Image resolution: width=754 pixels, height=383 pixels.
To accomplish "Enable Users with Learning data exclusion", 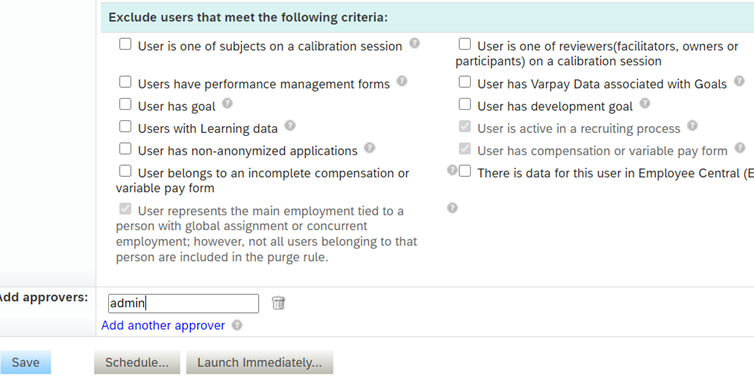I will click(x=125, y=126).
